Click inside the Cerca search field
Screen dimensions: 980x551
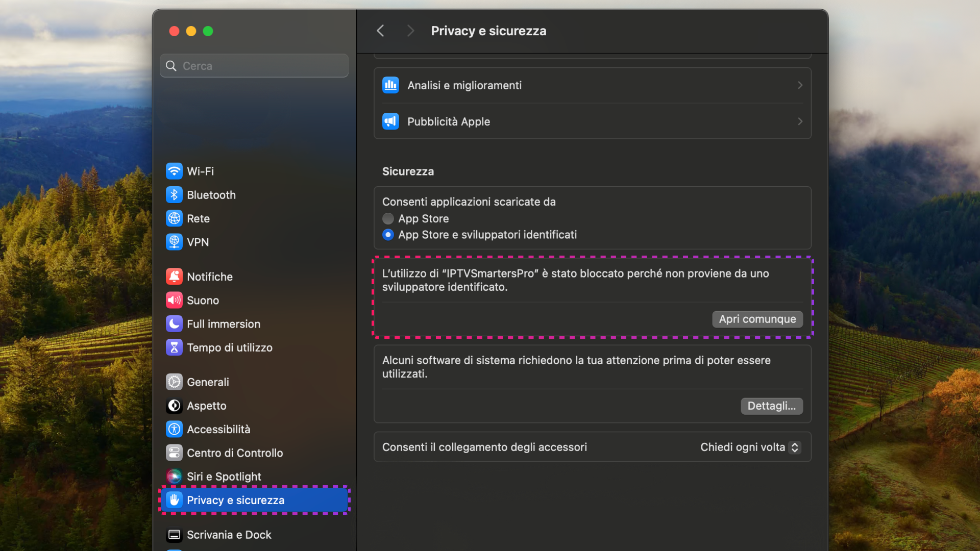(254, 65)
